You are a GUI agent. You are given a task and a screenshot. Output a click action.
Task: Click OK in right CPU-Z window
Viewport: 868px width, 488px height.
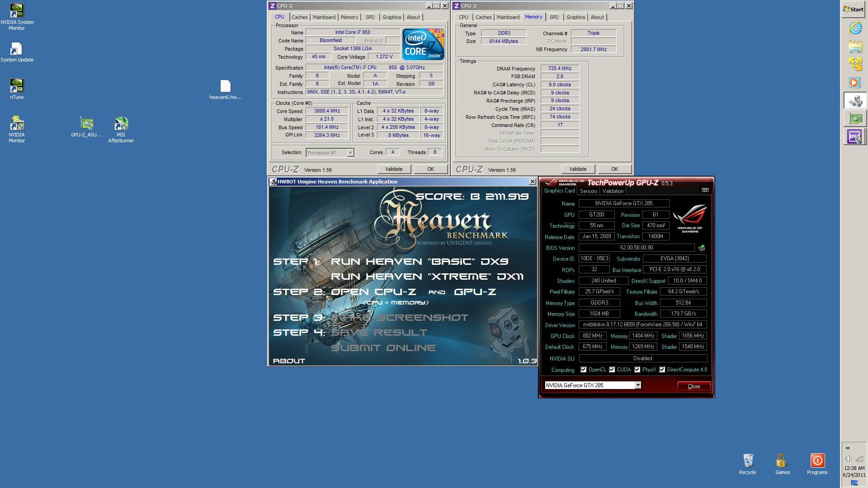coord(614,169)
